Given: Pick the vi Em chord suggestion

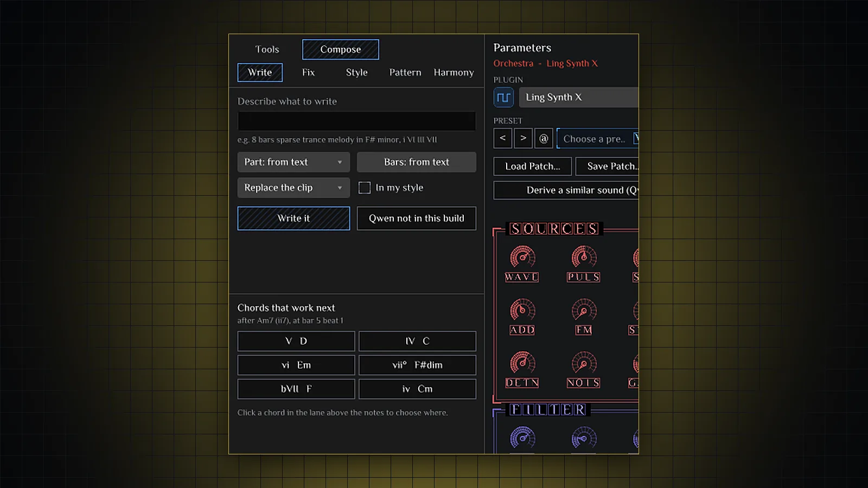Looking at the screenshot, I should 296,365.
